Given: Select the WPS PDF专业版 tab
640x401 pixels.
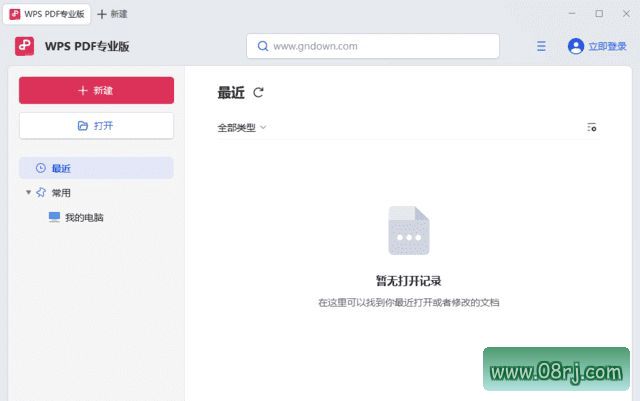Looking at the screenshot, I should point(47,14).
